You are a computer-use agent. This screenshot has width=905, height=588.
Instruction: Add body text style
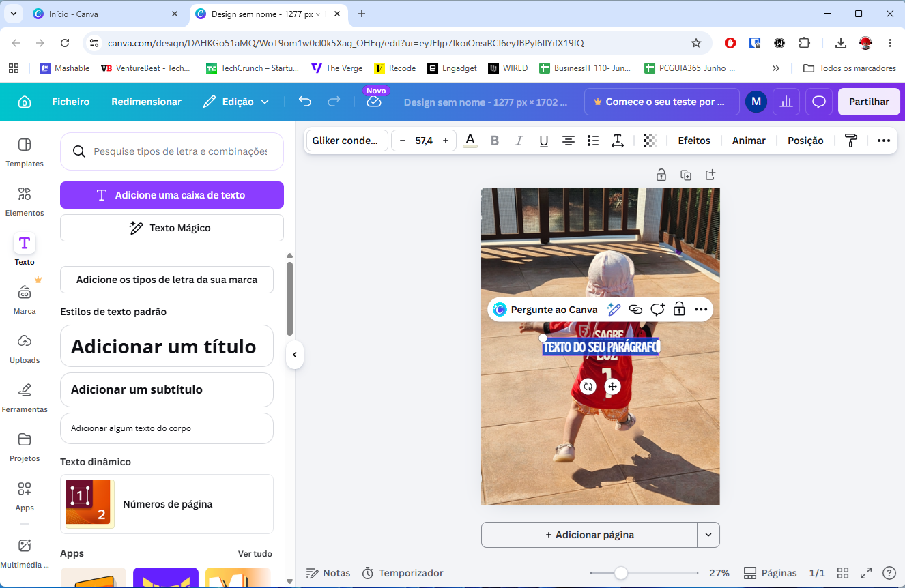167,428
